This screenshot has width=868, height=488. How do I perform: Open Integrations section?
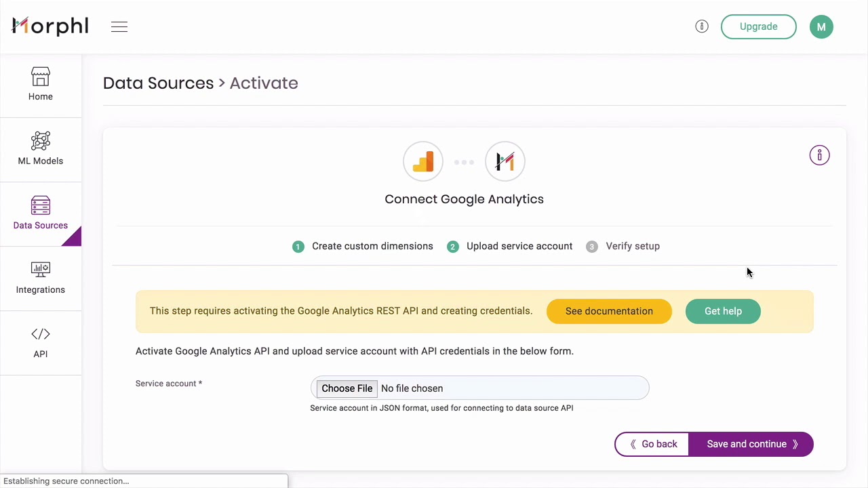click(41, 278)
